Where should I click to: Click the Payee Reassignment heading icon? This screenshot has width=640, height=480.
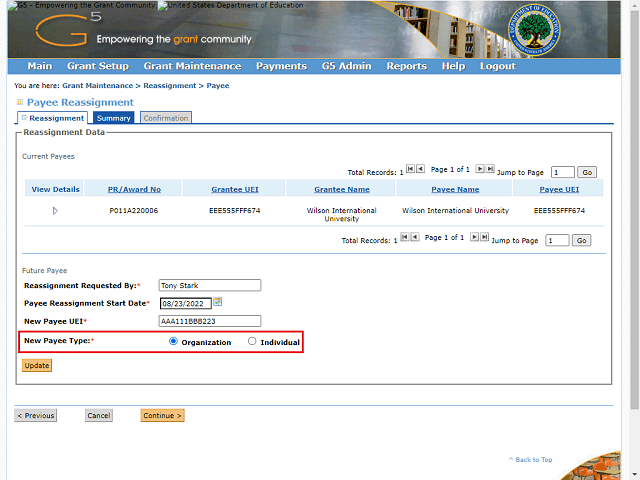[x=20, y=102]
